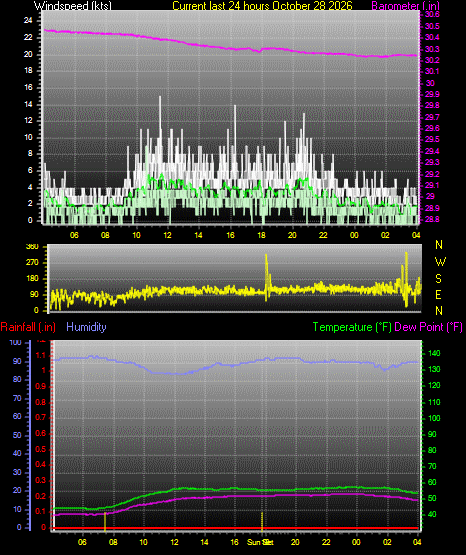This screenshot has height=555, width=466.
Task: Click the "100" value on the temperature axis
Action: coord(434,418)
